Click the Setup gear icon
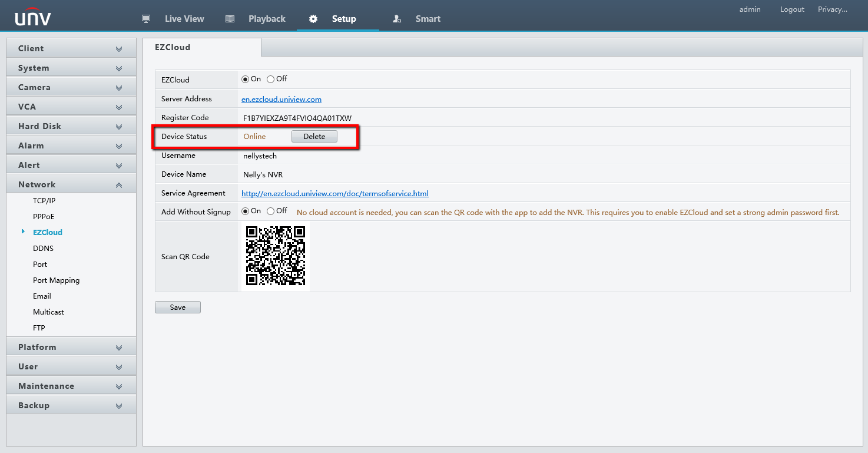 point(313,19)
